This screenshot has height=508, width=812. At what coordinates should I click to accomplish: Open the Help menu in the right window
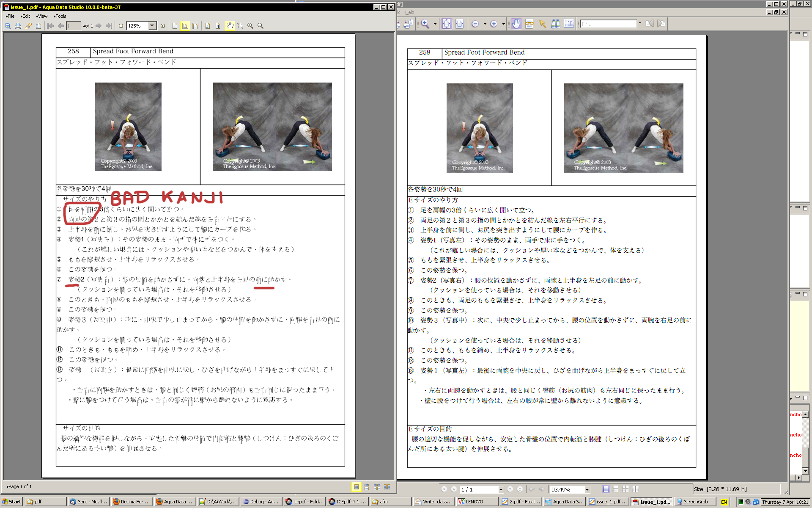[x=409, y=12]
